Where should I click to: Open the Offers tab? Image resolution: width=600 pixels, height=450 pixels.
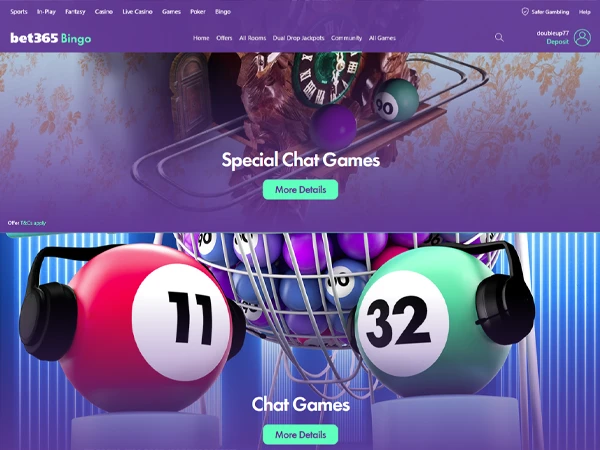(x=224, y=38)
